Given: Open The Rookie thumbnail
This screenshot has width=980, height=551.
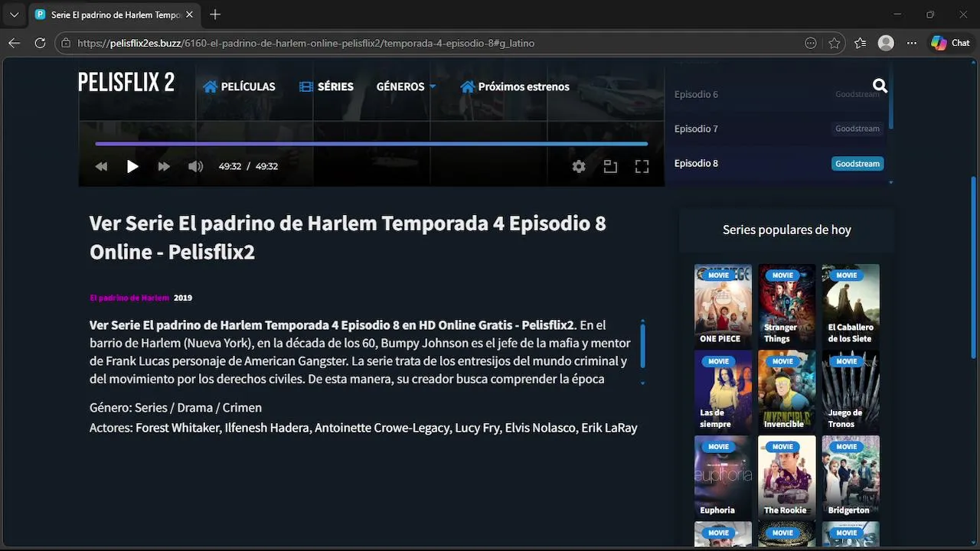Looking at the screenshot, I should tap(787, 477).
